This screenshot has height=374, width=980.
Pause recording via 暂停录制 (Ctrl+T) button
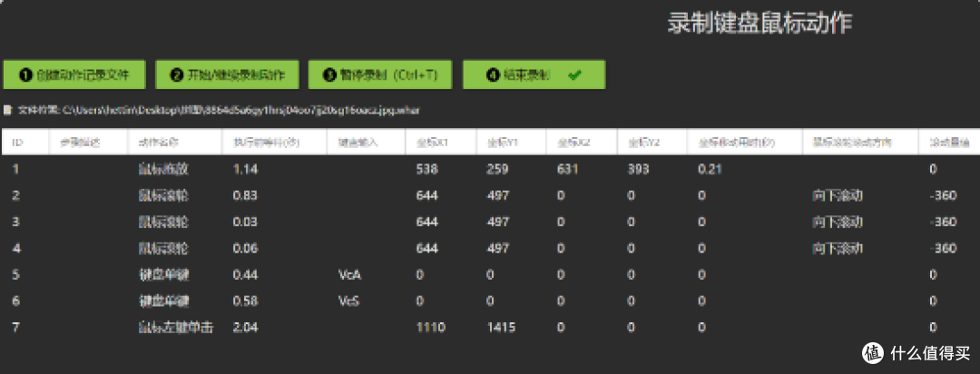click(x=380, y=75)
